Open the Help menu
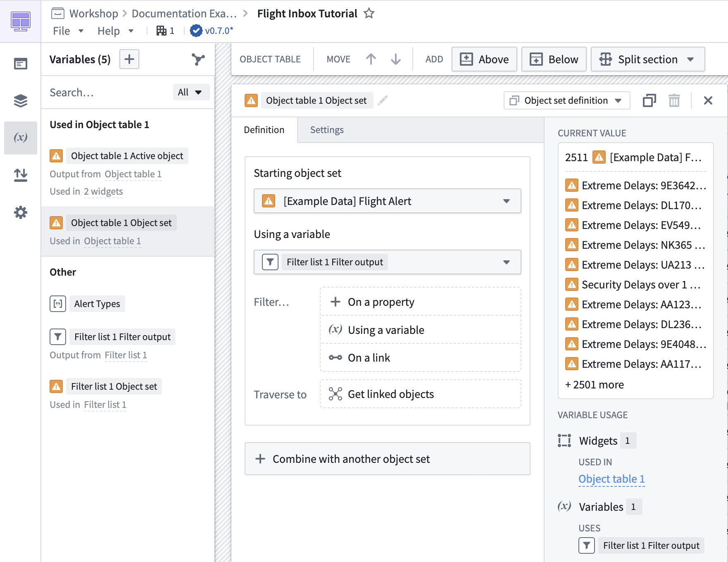This screenshot has height=562, width=728. pyautogui.click(x=115, y=31)
